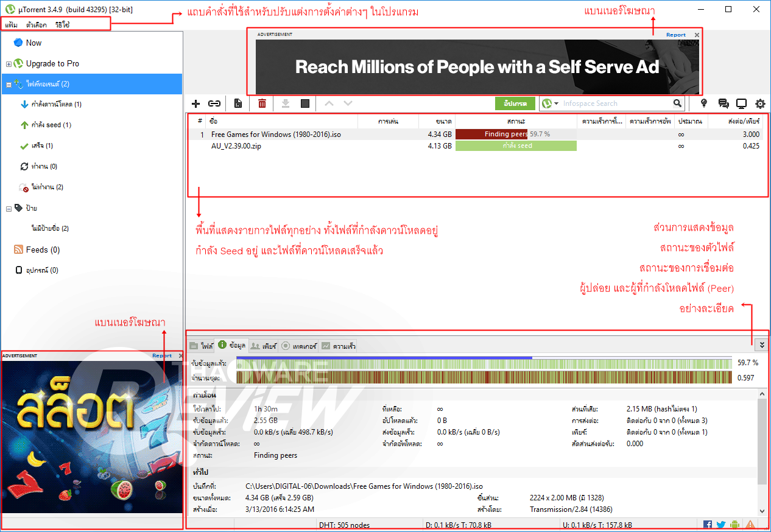
Task: Open the วิธีใช้ menu
Action: 62,25
